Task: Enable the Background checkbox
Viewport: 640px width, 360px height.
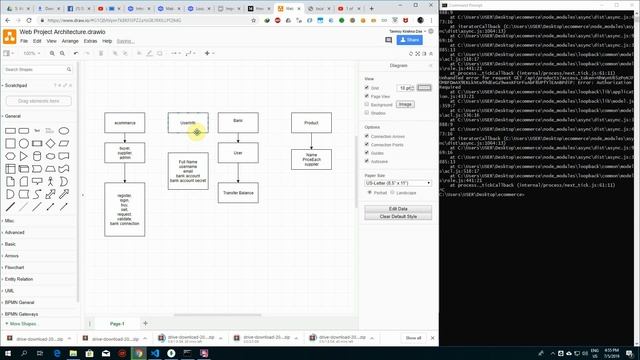Action: coord(367,104)
